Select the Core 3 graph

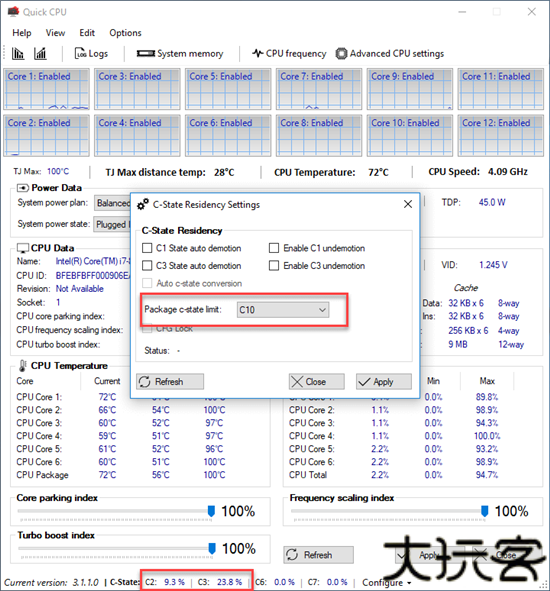click(137, 89)
